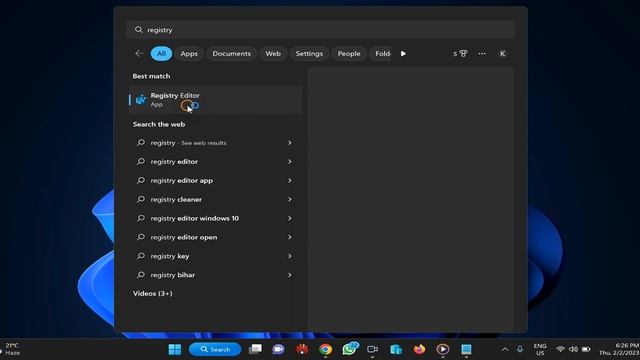Open the Registry Editor app result

[216, 100]
